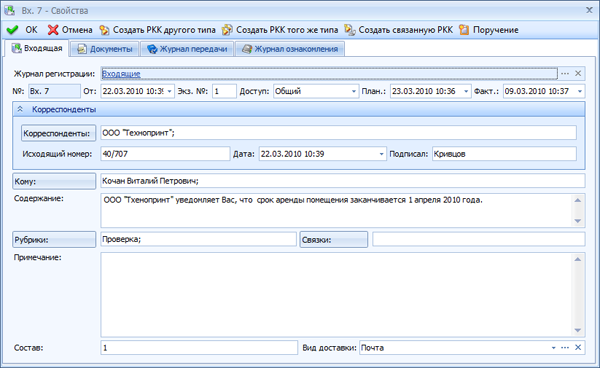The height and width of the screenshot is (368, 600).
Task: Open the Вид доставки dropdown arrow
Action: click(553, 347)
